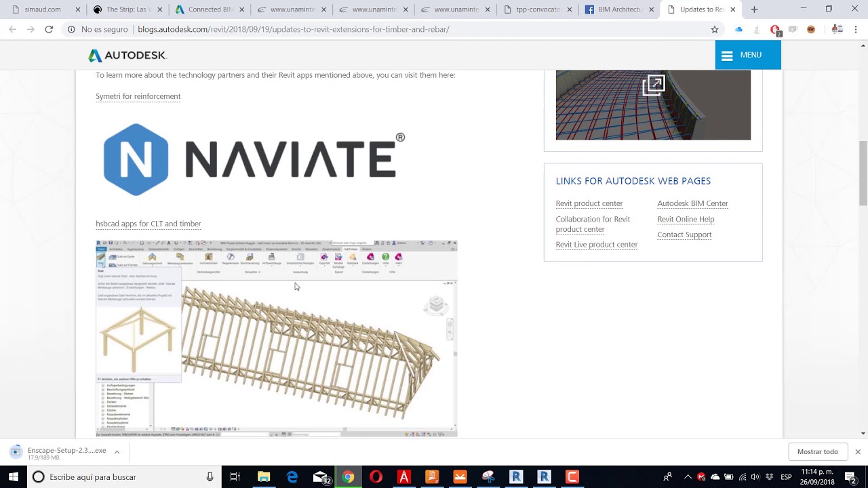Click the Chrome icon in the taskbar
The image size is (868, 488).
click(x=348, y=477)
